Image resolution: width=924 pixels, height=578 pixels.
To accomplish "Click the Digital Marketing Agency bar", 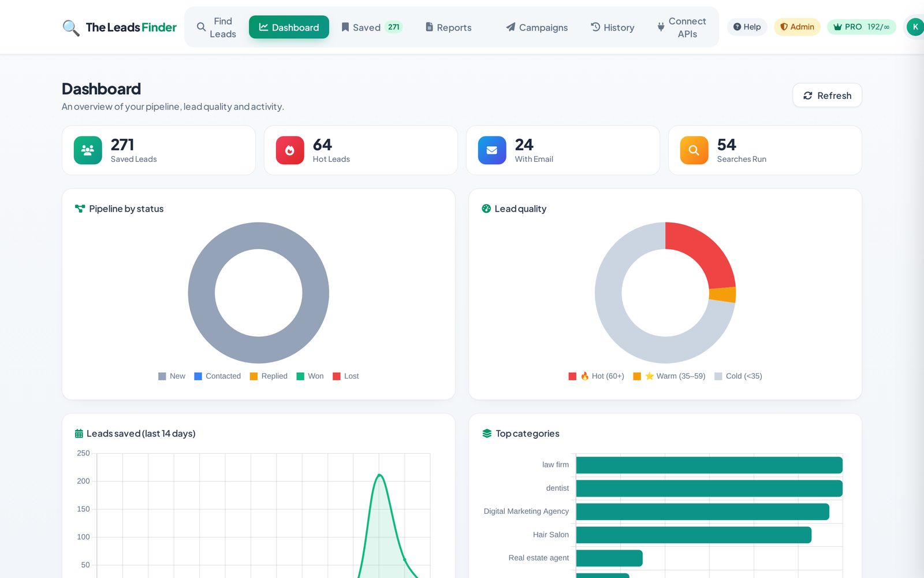I will pyautogui.click(x=703, y=512).
